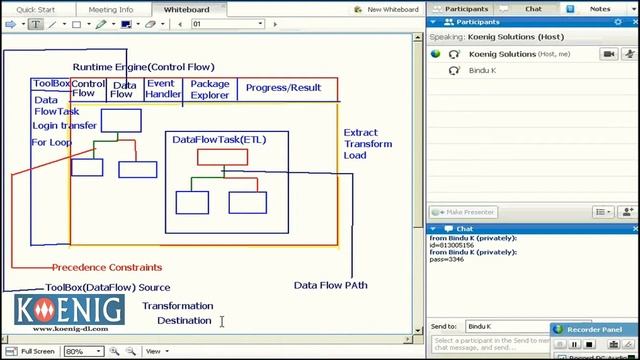Select the Whiteboard tab
The image size is (640, 360).
pyautogui.click(x=187, y=9)
